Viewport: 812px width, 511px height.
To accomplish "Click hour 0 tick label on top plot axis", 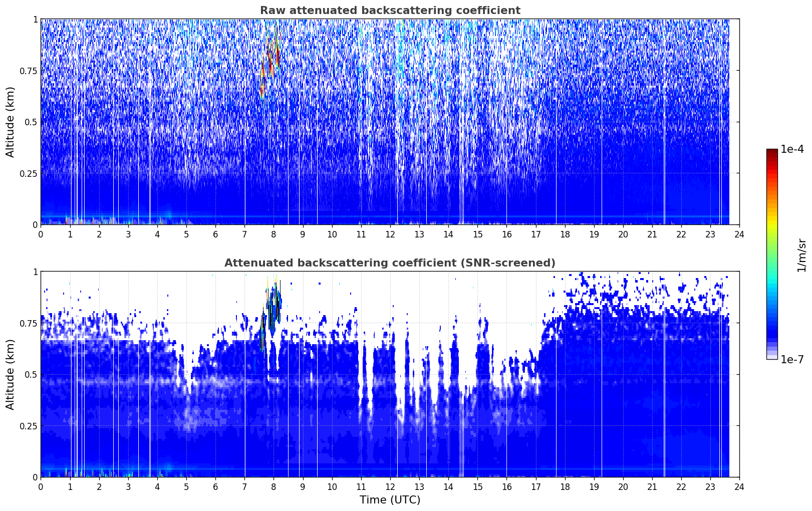I will tap(41, 234).
